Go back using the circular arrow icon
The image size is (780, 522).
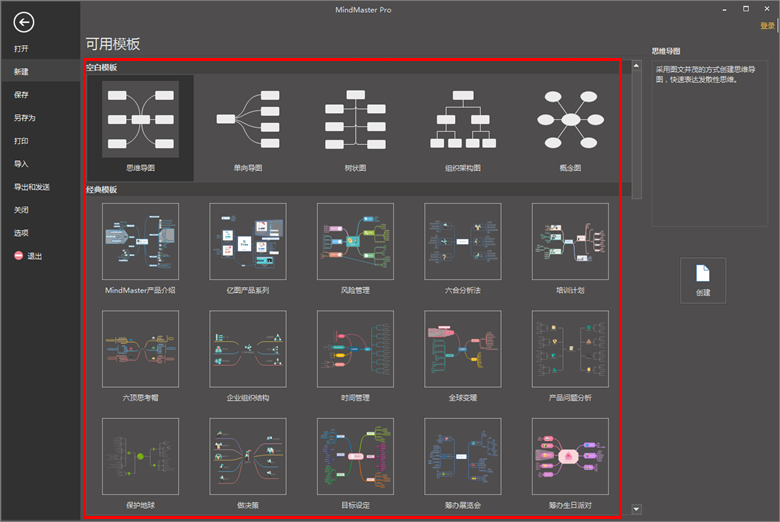pyautogui.click(x=23, y=22)
